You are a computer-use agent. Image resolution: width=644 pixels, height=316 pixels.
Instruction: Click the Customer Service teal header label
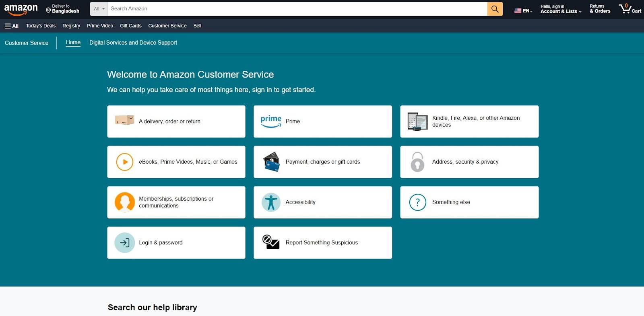27,43
